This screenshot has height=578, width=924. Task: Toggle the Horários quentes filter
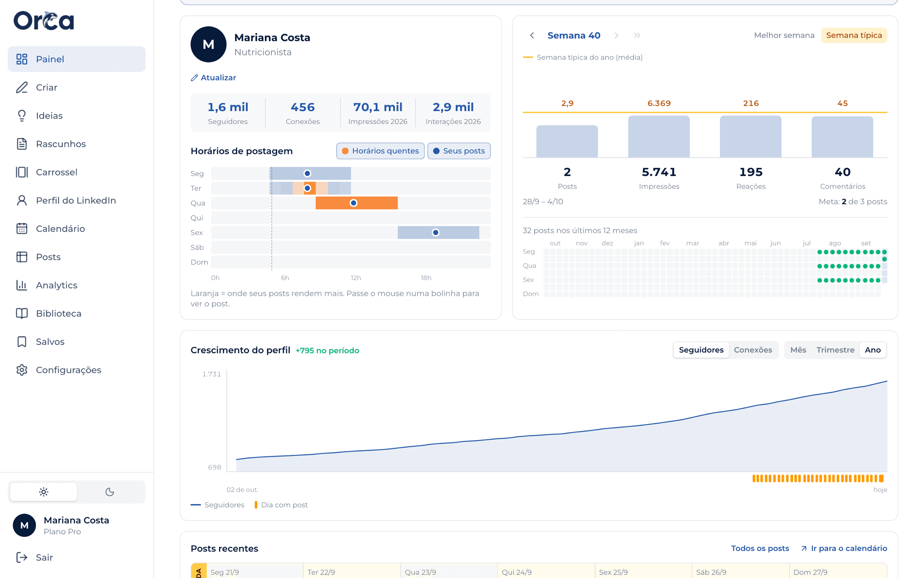click(x=380, y=151)
